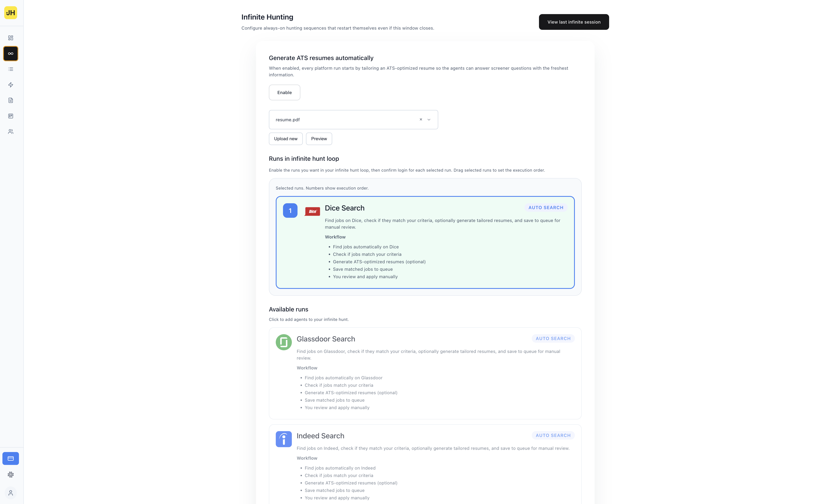The height and width of the screenshot is (504, 824).
Task: Click View last infinite session
Action: pyautogui.click(x=573, y=22)
